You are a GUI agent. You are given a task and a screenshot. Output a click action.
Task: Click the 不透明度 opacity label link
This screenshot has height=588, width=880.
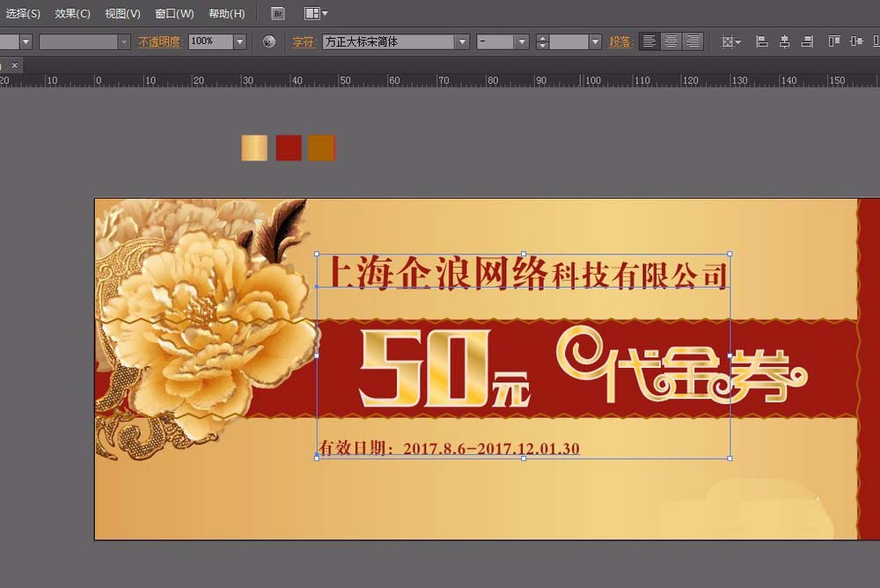(x=159, y=41)
